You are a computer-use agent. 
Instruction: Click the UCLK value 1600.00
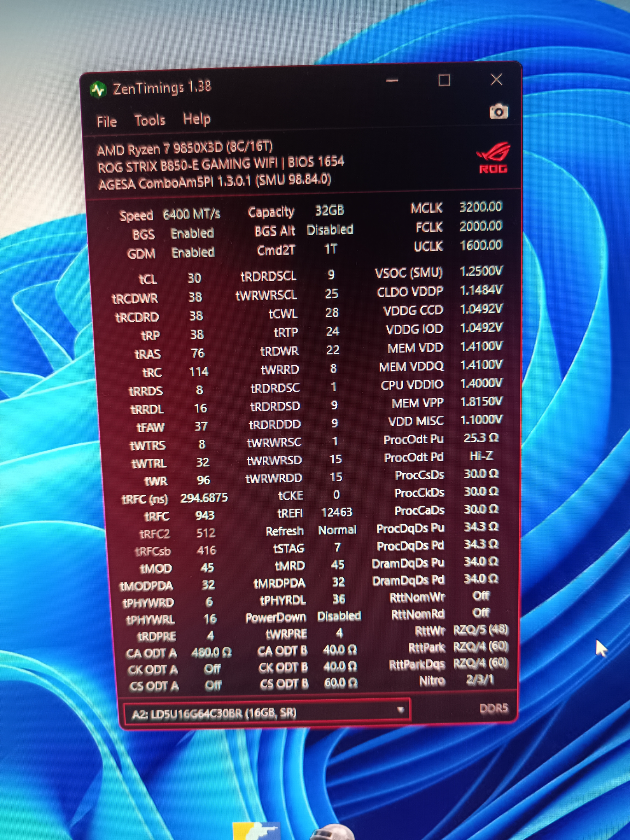pyautogui.click(x=481, y=245)
